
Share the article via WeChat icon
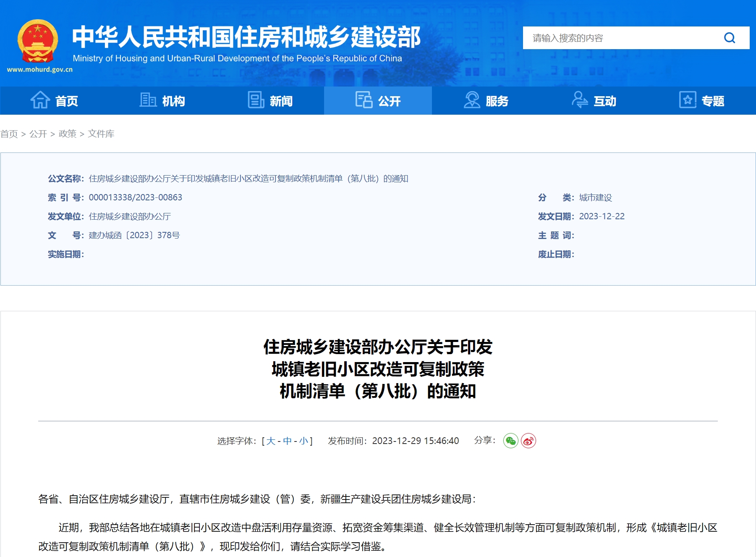pos(511,441)
